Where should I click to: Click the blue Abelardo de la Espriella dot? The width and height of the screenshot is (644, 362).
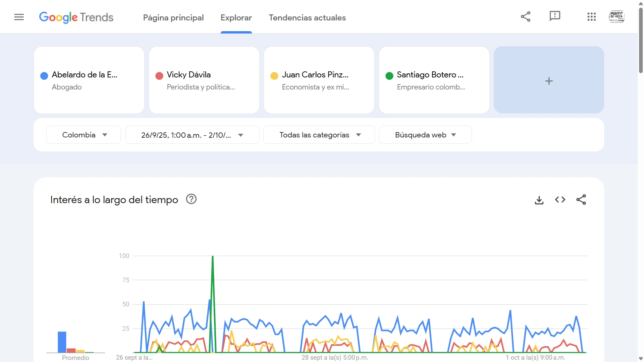[44, 76]
